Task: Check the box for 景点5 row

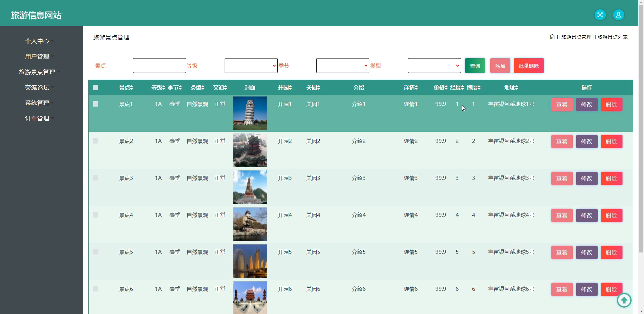Action: click(95, 252)
